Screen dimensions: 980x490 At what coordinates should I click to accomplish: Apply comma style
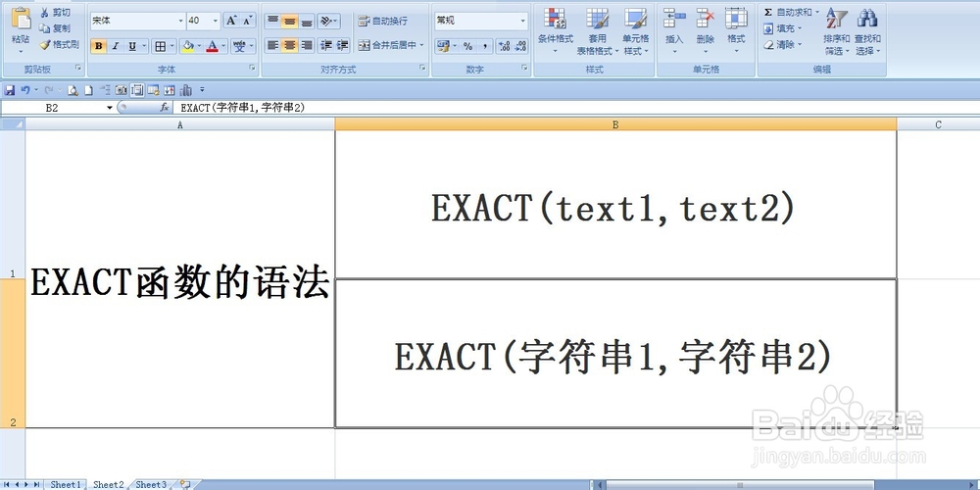pos(485,46)
